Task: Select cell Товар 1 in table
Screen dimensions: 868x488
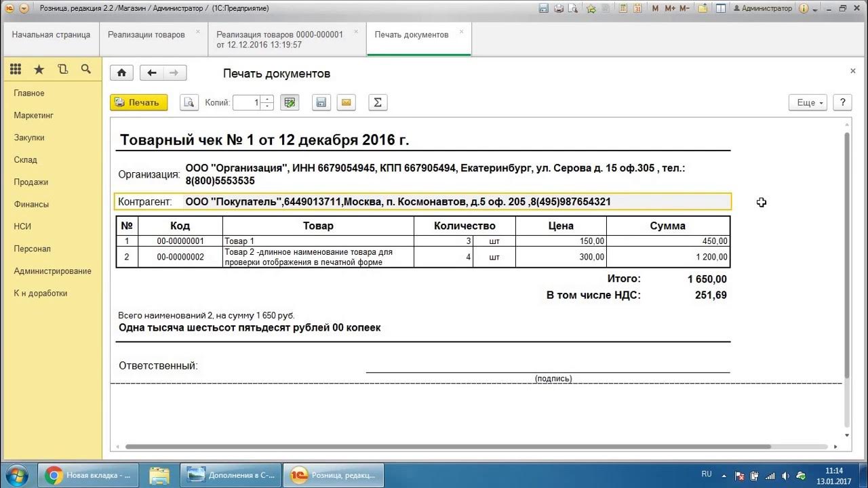Action: (318, 241)
